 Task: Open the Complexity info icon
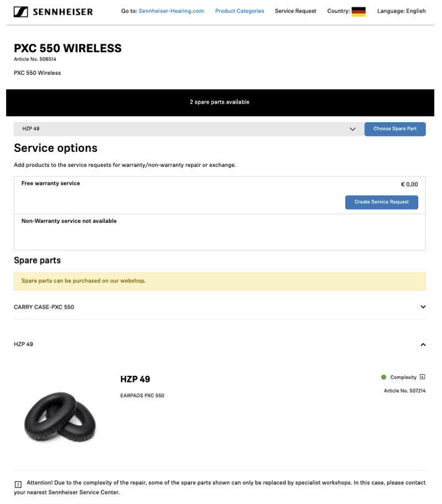pyautogui.click(x=422, y=377)
